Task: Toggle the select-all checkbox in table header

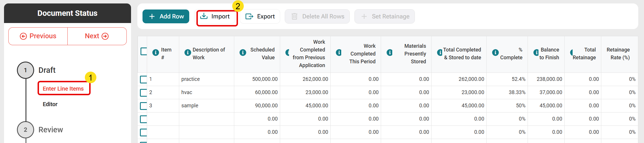Action: click(144, 52)
